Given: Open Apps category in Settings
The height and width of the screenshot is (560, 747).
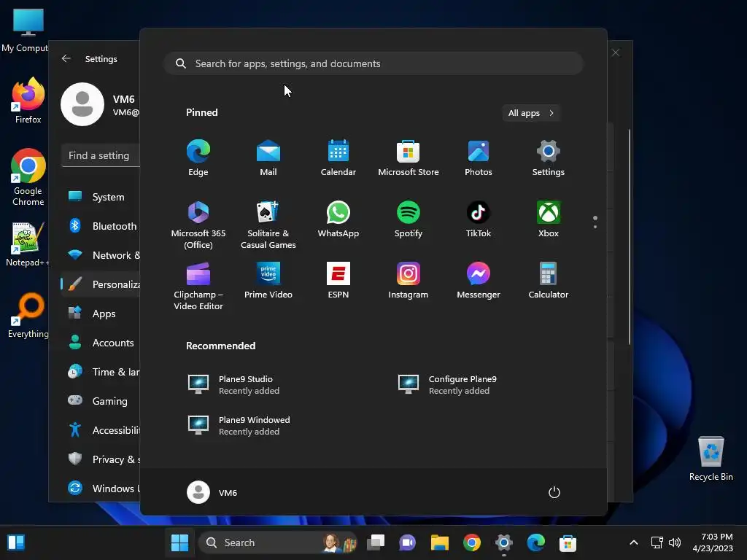Looking at the screenshot, I should (100, 314).
